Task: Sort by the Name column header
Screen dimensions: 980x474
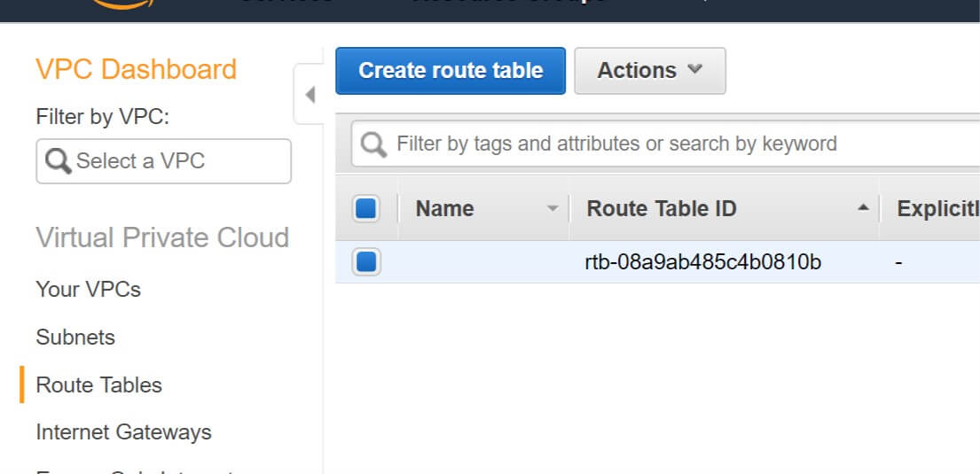Action: coord(444,208)
